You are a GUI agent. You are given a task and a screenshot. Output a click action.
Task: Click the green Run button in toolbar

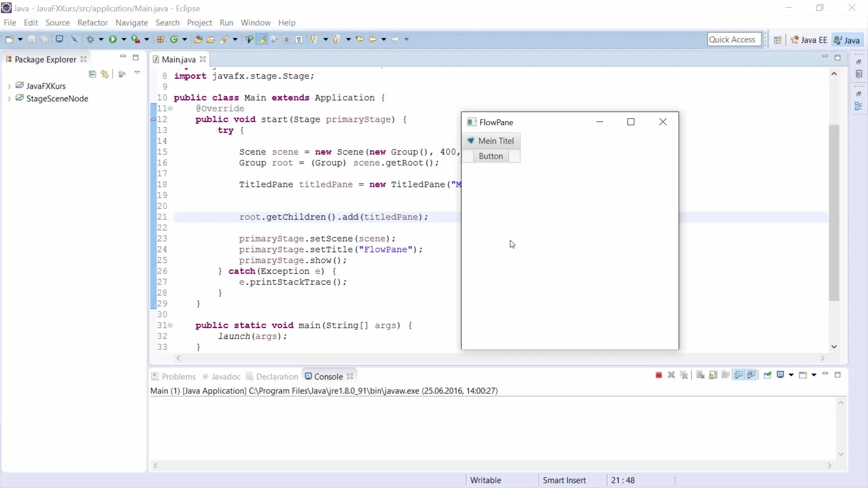pyautogui.click(x=113, y=39)
